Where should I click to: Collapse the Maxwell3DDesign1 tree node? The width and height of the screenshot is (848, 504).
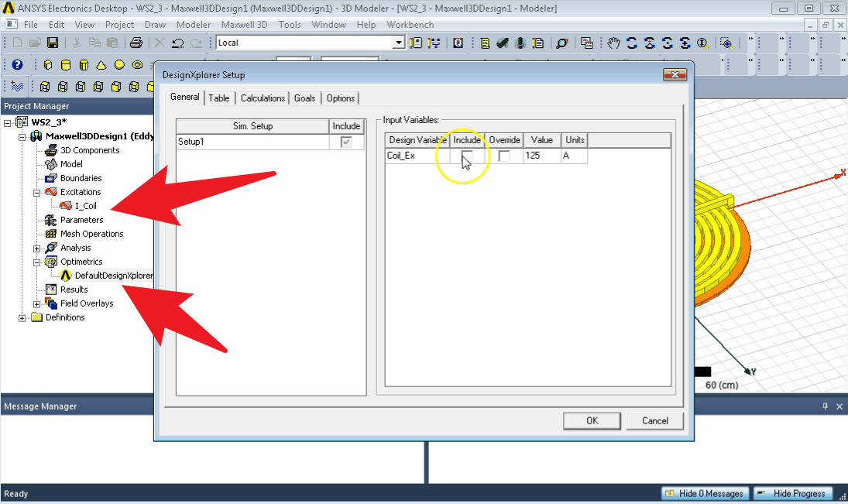(22, 137)
